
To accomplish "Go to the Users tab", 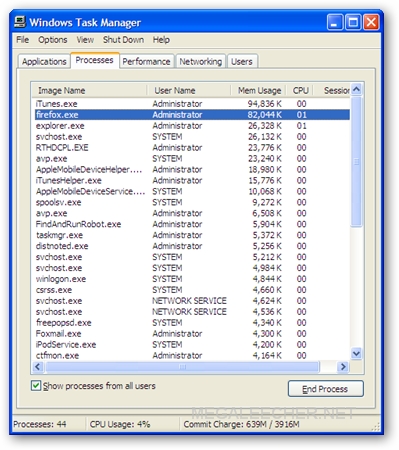I will tap(242, 62).
